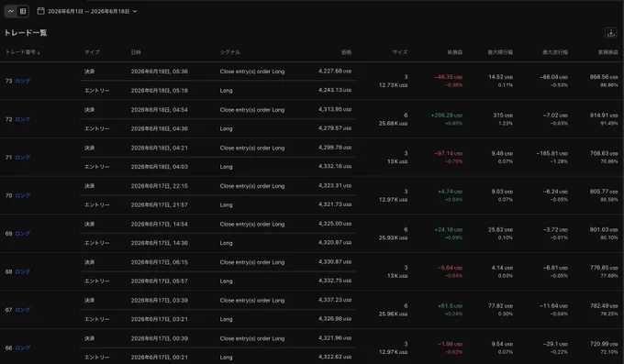Select exit price 4,325.00 USD
This screenshot has height=364, width=624.
[x=335, y=224]
